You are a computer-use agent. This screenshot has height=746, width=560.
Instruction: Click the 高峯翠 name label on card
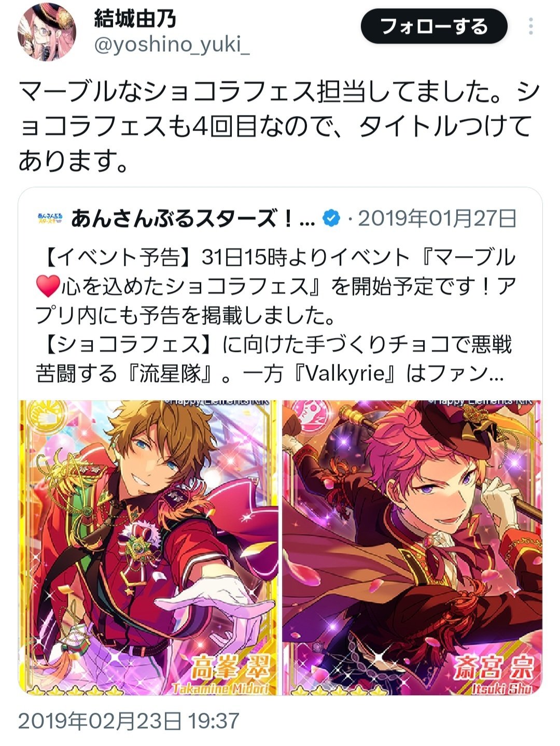(230, 668)
